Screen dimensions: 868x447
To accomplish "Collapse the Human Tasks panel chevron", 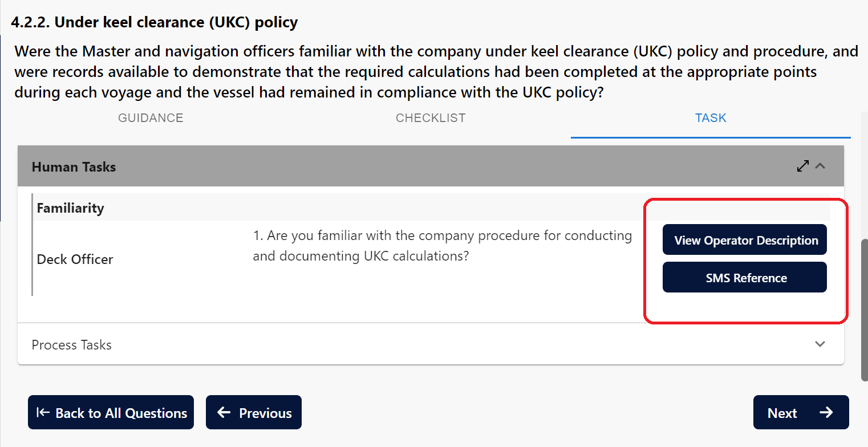I will tap(820, 166).
